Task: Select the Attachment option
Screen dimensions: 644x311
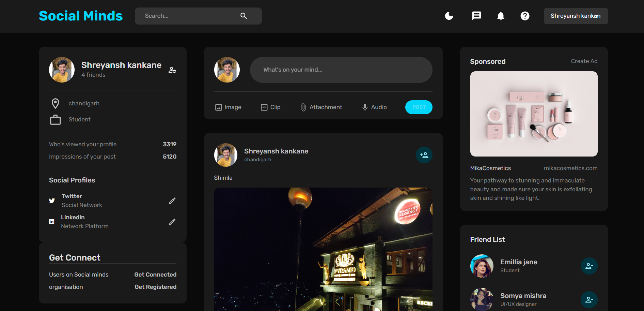Action: tap(321, 107)
